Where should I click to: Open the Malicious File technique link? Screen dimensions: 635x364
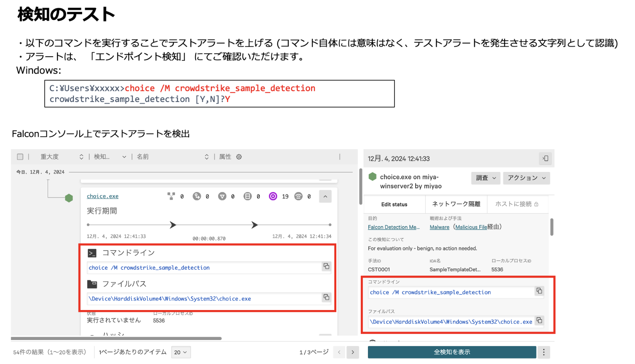[471, 227]
